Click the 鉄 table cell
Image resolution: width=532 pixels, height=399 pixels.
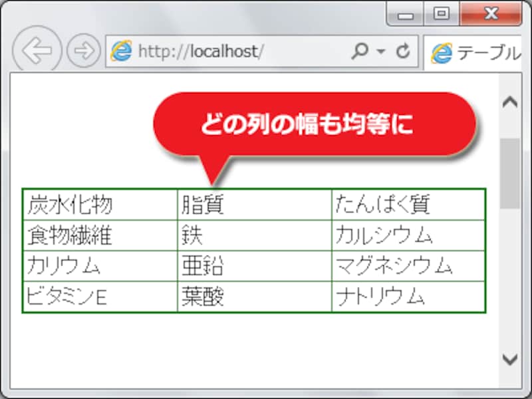pyautogui.click(x=255, y=235)
